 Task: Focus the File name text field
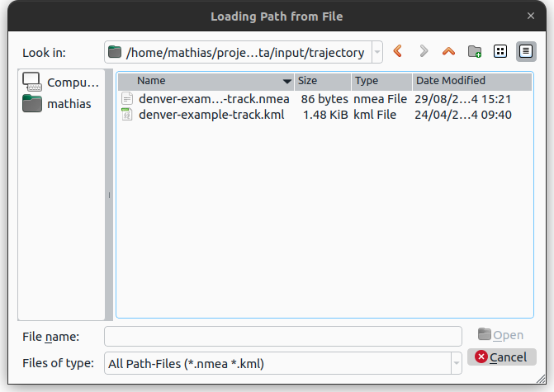(x=282, y=336)
